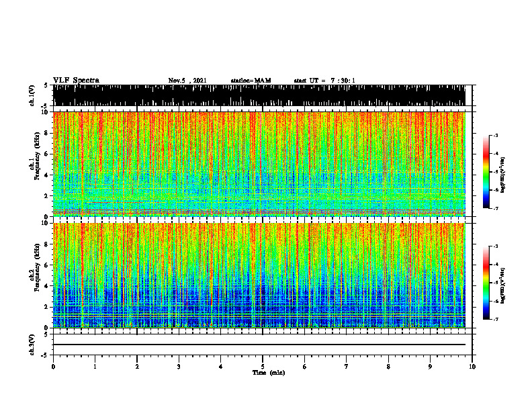Click the "7" tick on the time axis
Image resolution: width=532 pixels, height=411 pixels.
pos(347,367)
